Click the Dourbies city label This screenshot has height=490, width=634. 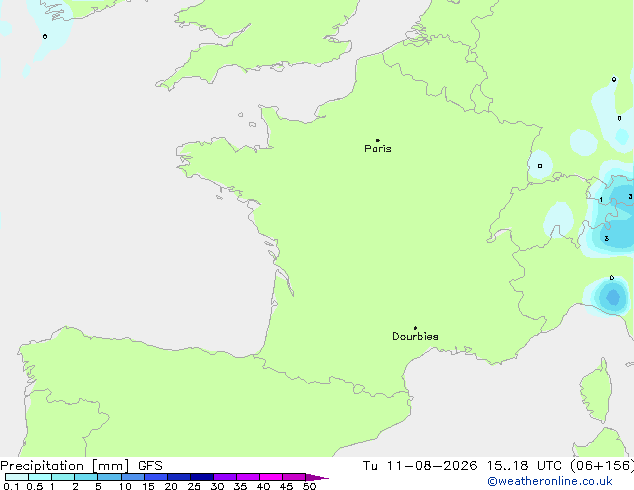coord(415,336)
